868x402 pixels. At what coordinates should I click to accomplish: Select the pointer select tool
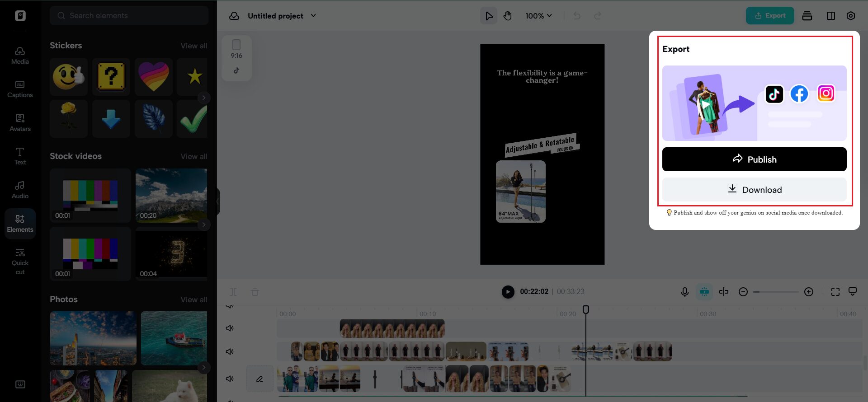489,16
